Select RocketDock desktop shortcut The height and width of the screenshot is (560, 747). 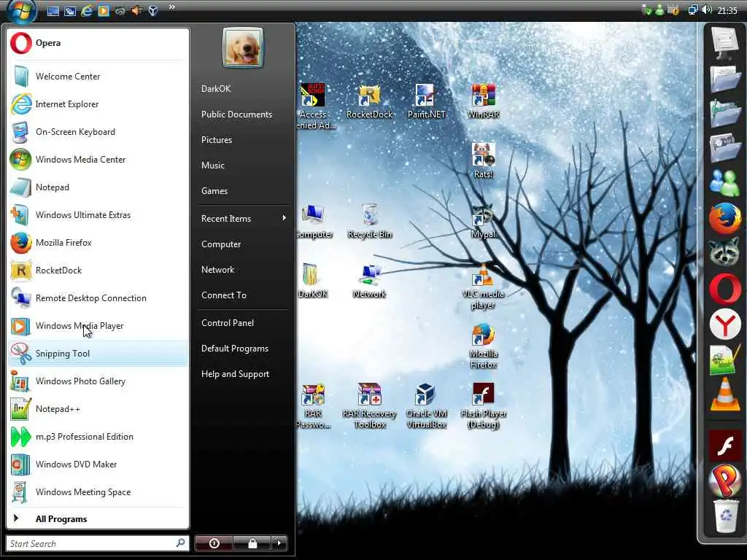coord(370,101)
